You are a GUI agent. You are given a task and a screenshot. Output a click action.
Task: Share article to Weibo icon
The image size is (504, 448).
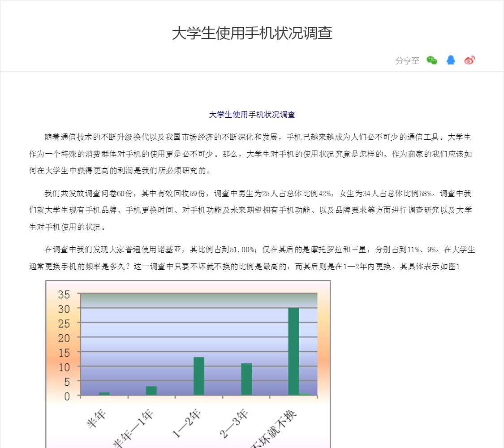(470, 60)
